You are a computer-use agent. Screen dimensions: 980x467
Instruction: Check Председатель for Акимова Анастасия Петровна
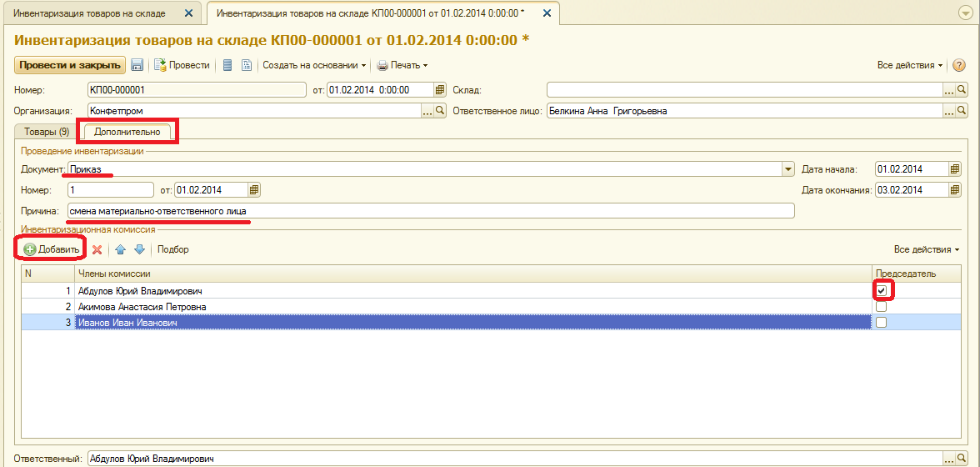(x=882, y=307)
